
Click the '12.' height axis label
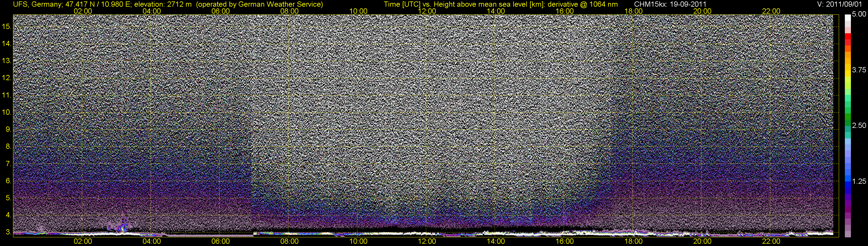click(7, 78)
